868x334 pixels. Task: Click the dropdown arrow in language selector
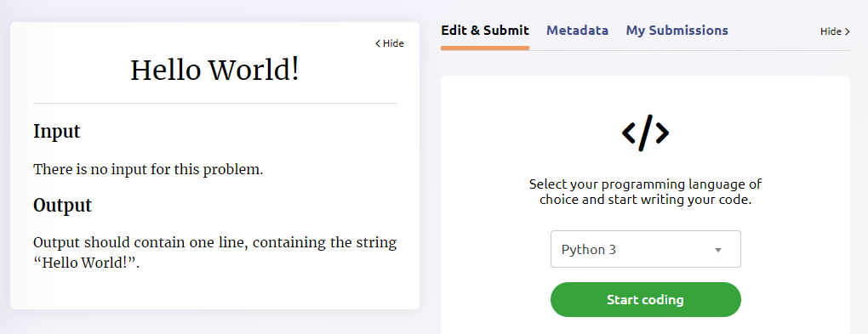pos(718,250)
